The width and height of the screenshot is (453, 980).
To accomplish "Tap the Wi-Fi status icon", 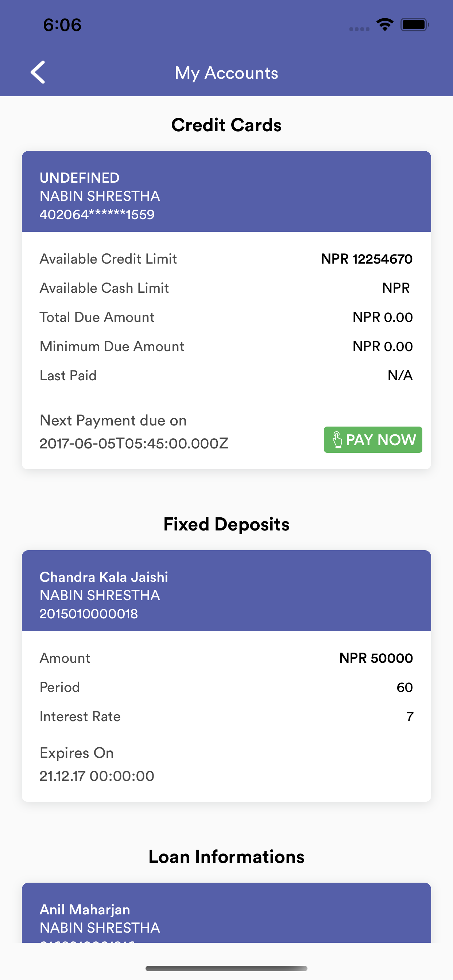I will (384, 25).
